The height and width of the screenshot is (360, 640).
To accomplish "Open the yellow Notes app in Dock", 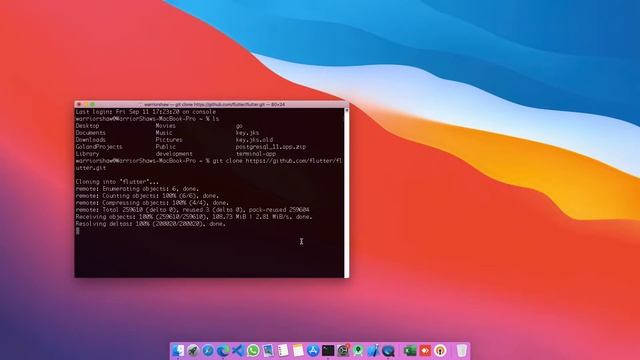I will pyautogui.click(x=298, y=351).
